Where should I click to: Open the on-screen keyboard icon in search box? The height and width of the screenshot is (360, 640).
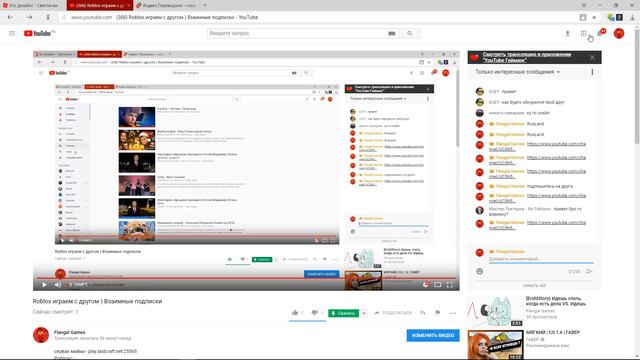[x=391, y=33]
